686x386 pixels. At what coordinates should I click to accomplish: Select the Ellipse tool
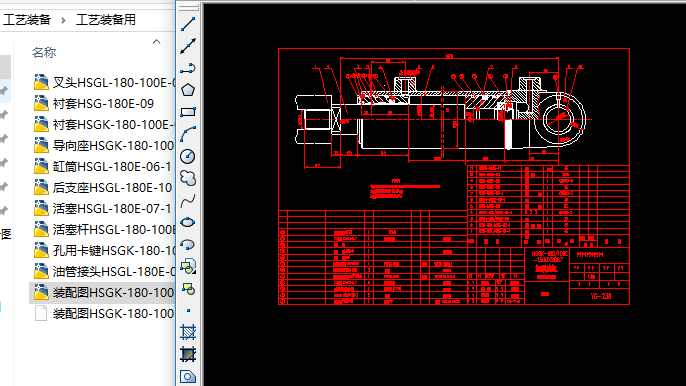coord(188,222)
